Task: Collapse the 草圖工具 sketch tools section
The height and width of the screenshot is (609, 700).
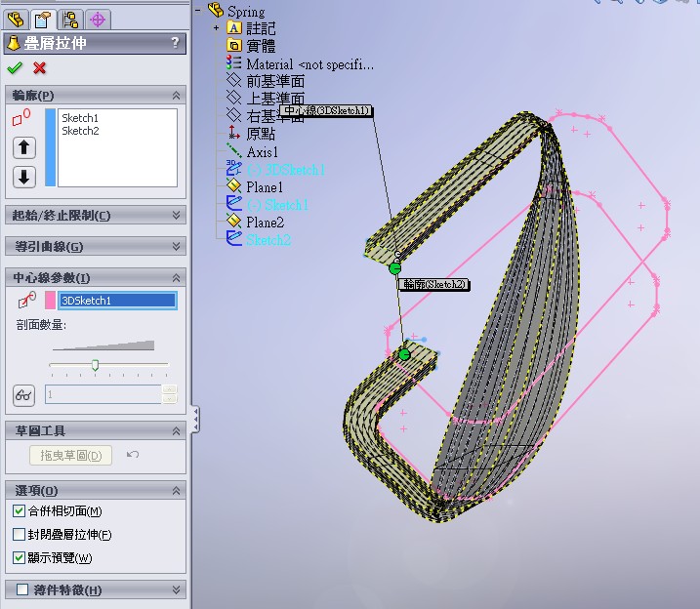Action: point(177,431)
